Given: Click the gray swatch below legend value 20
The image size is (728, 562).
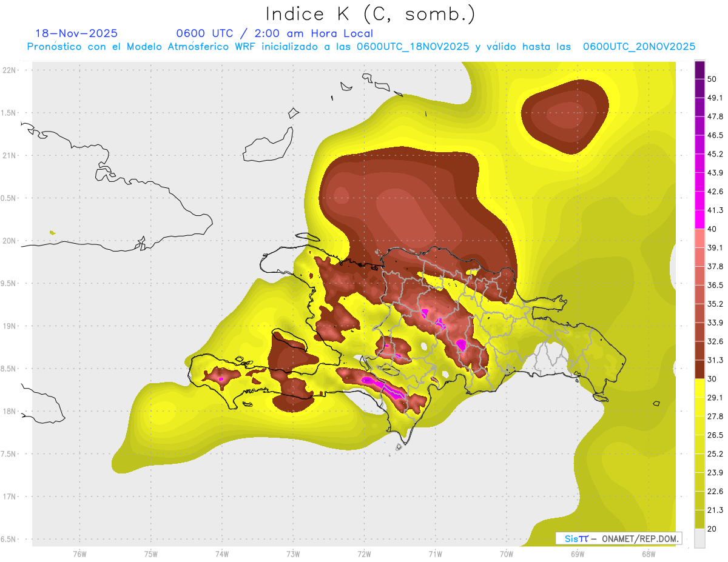Looking at the screenshot, I should (699, 538).
